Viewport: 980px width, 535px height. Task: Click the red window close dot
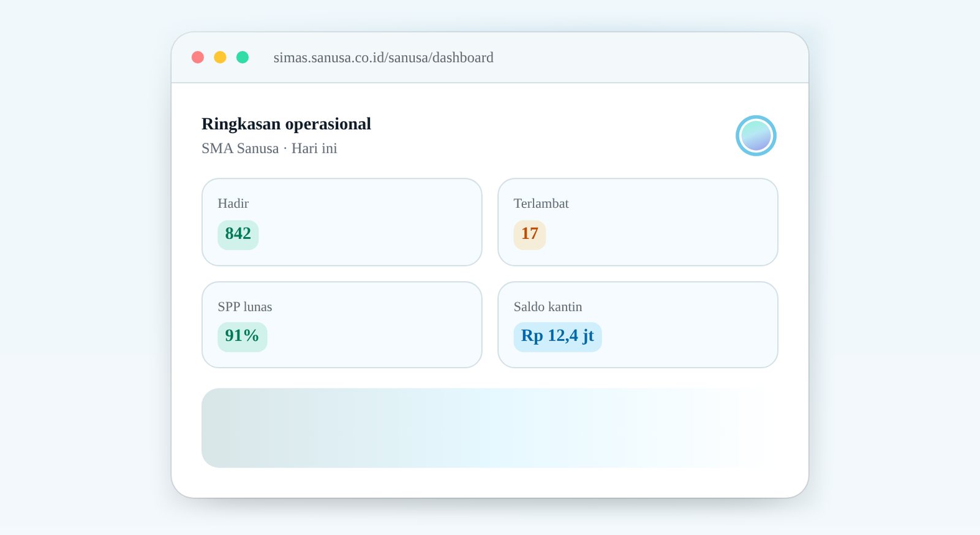tap(198, 57)
